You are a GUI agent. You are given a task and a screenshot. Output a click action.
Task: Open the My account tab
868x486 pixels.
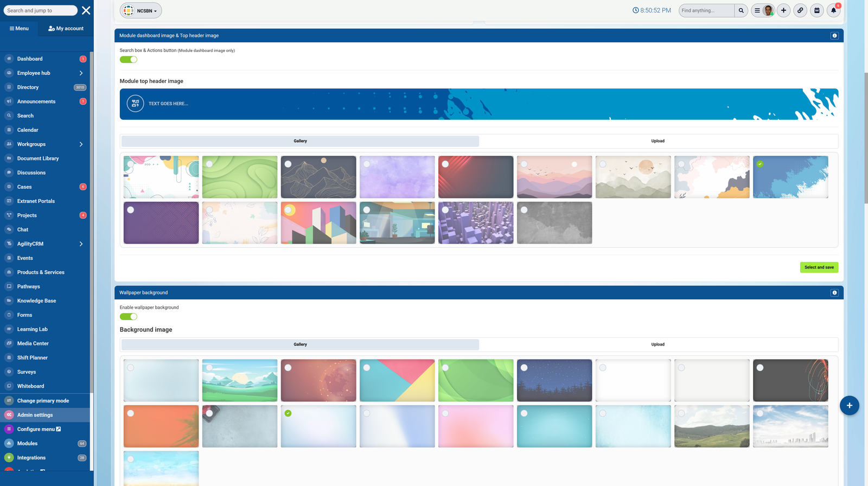[66, 29]
